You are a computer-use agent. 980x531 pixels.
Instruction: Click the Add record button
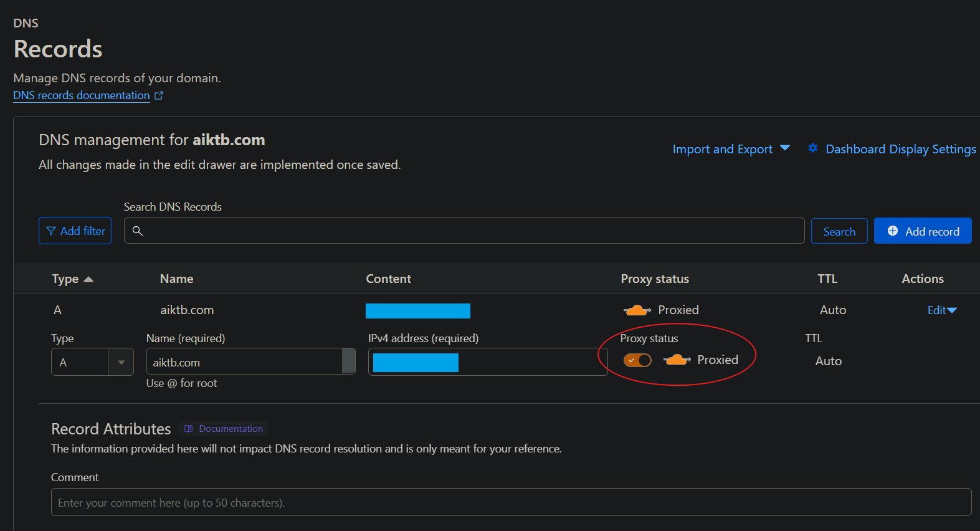point(923,231)
